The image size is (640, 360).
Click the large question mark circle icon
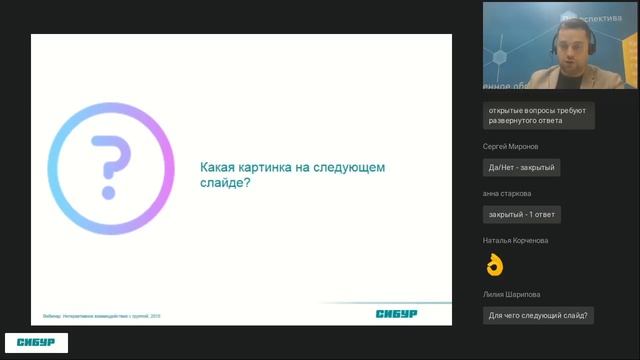tap(111, 168)
